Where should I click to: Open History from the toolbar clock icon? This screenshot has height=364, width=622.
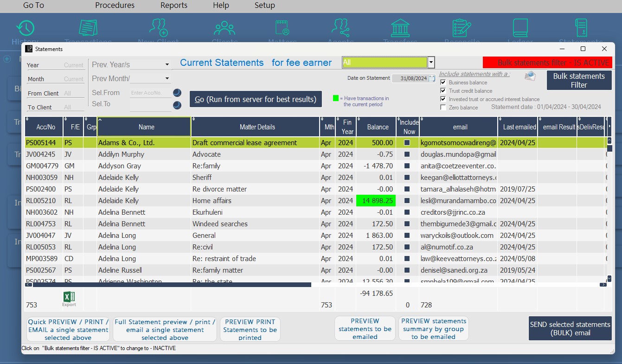(x=25, y=29)
